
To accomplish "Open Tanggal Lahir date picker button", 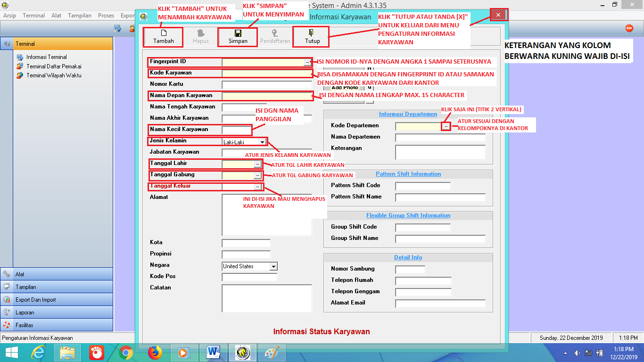I will pyautogui.click(x=257, y=164).
